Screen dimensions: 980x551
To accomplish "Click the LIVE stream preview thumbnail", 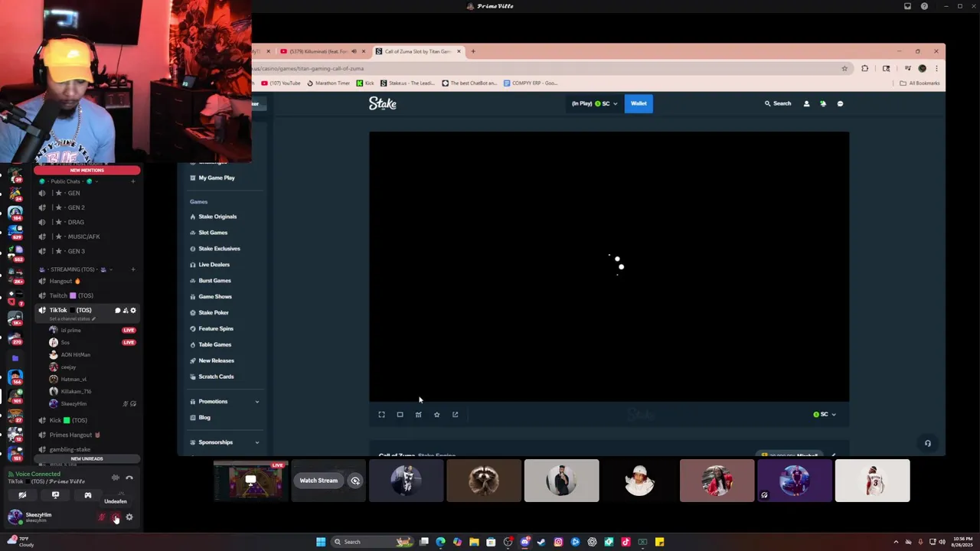I will coord(251,481).
